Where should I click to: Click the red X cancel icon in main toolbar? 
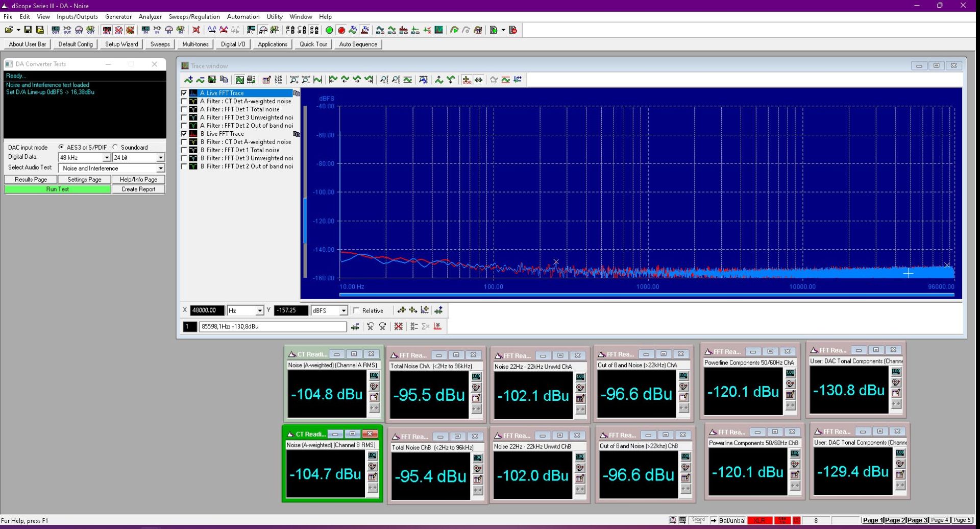196,30
